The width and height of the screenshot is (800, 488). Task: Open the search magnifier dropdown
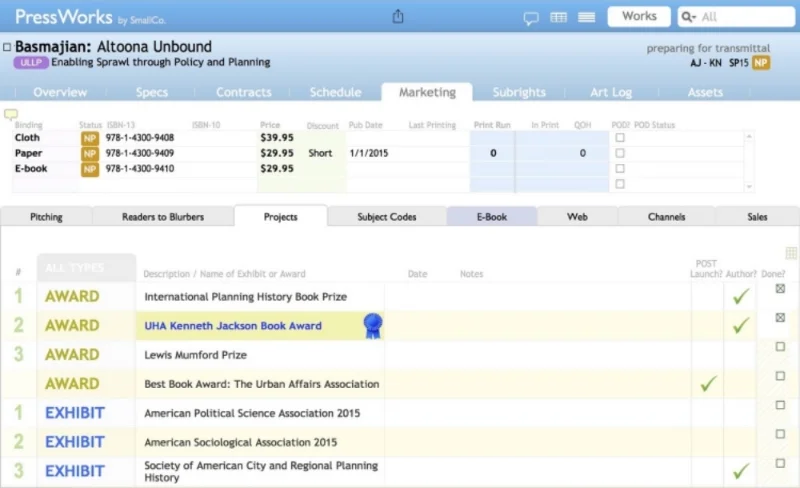point(688,17)
